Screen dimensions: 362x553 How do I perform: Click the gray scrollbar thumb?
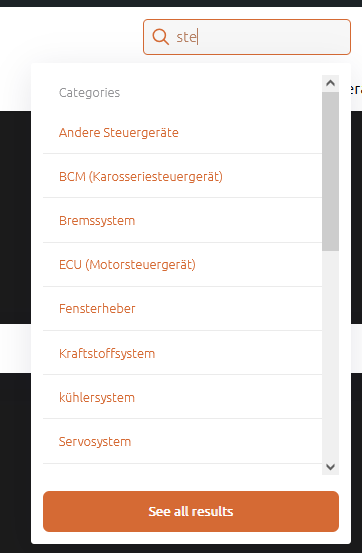(331, 171)
